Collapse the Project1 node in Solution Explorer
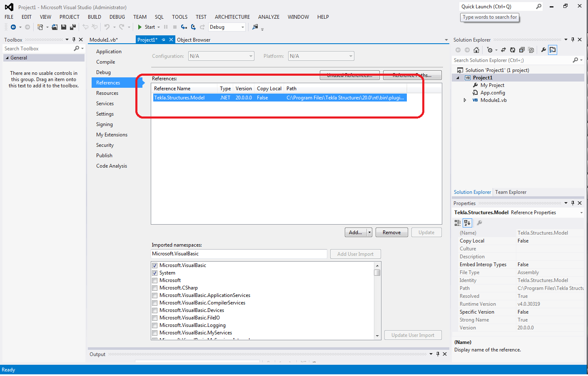Image resolution: width=588 pixels, height=376 pixels. click(458, 78)
